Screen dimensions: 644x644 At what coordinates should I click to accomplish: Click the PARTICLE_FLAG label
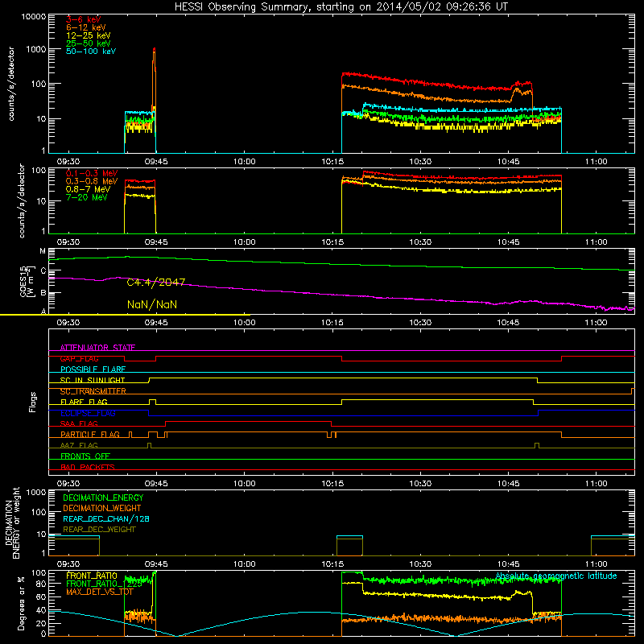tap(90, 434)
